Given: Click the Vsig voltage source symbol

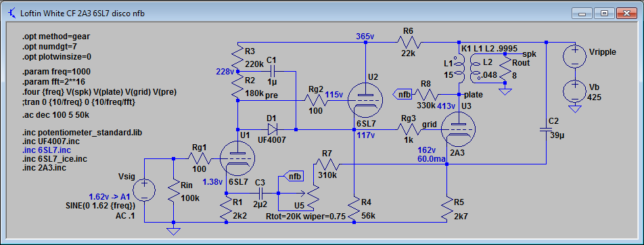Looking at the screenshot, I should [144, 190].
